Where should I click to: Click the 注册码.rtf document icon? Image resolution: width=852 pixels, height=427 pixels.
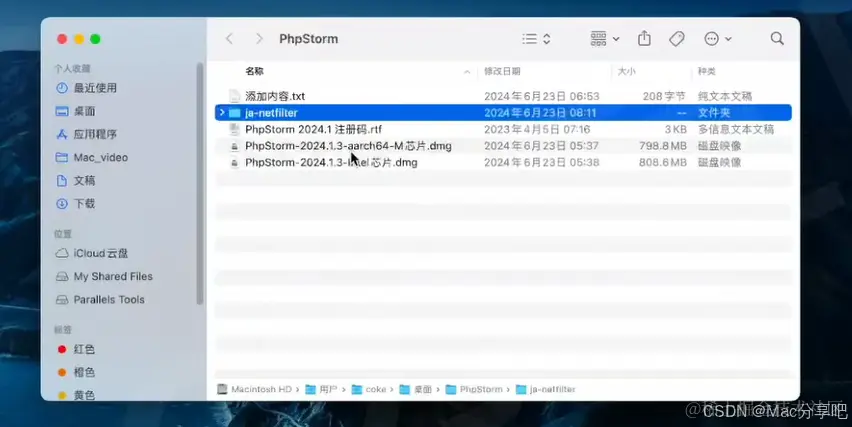tap(234, 129)
